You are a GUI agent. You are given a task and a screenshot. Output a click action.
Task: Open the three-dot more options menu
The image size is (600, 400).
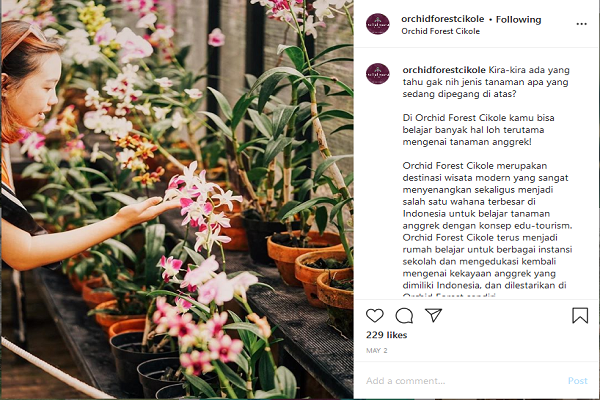click(x=582, y=24)
